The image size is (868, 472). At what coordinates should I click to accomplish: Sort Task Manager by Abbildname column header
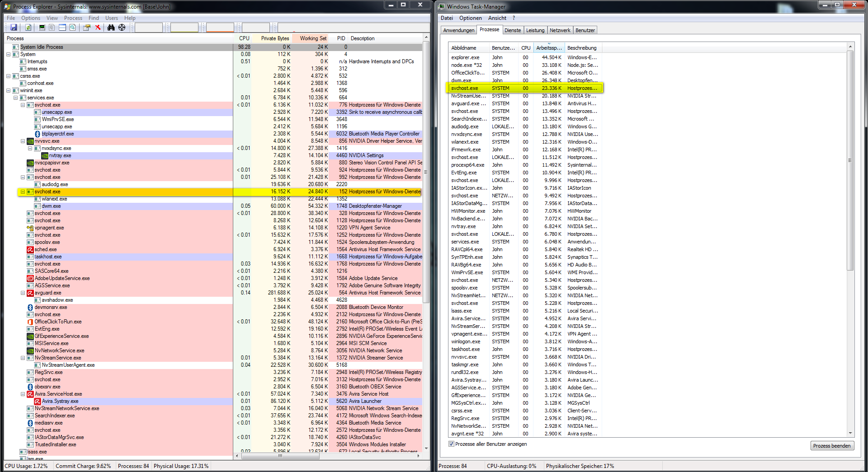point(469,48)
